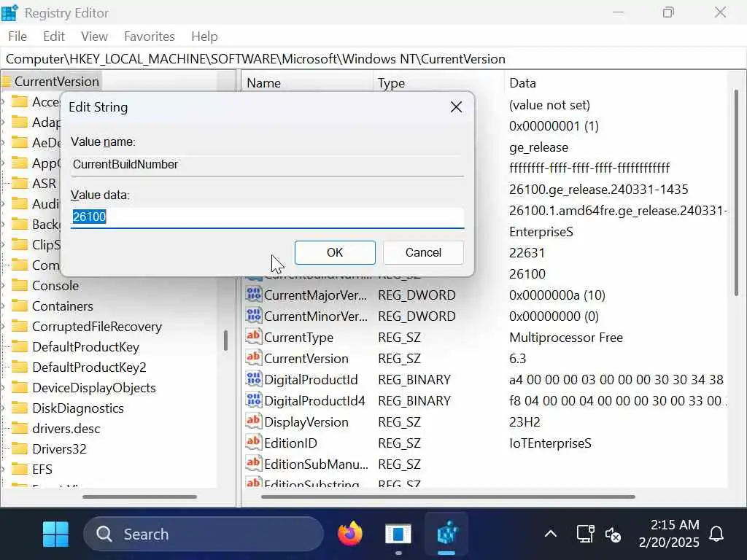Expand the EFS key

[4, 469]
